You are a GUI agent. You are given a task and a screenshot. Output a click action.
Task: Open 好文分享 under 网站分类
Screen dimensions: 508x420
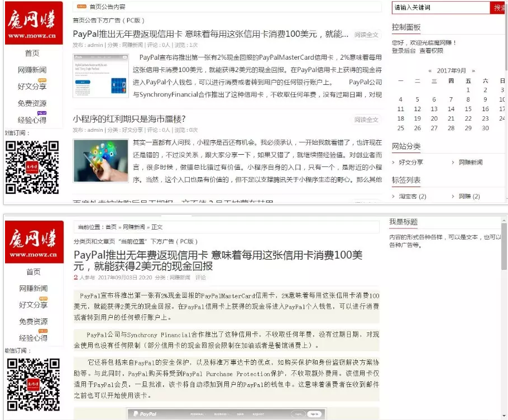(411, 163)
